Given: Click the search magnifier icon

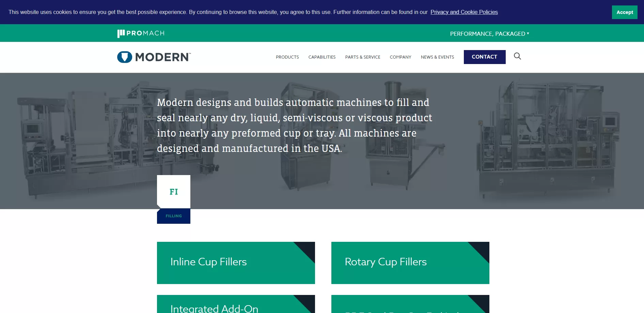Looking at the screenshot, I should tap(517, 56).
